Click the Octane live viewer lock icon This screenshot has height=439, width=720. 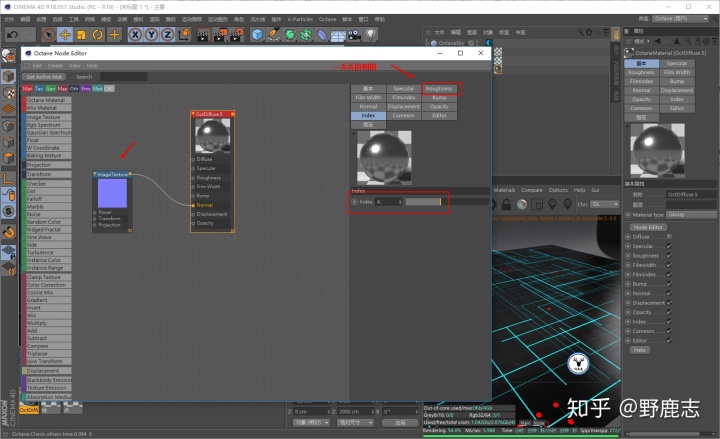506,204
